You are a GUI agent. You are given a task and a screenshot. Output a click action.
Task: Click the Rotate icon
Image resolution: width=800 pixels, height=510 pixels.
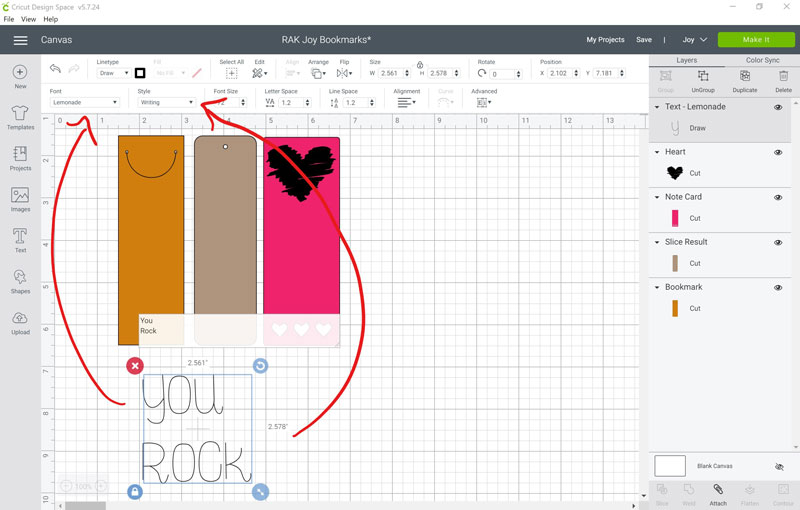tap(482, 73)
